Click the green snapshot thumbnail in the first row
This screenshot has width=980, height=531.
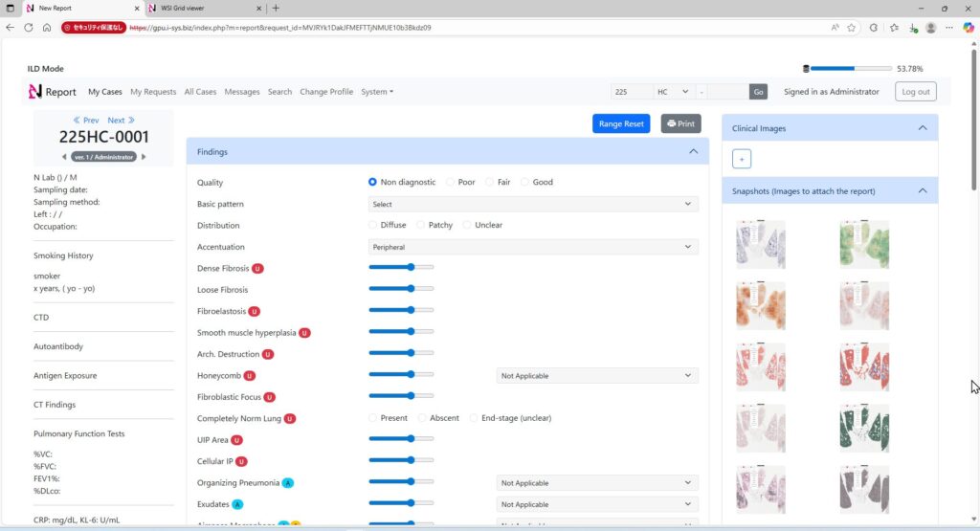(x=863, y=244)
